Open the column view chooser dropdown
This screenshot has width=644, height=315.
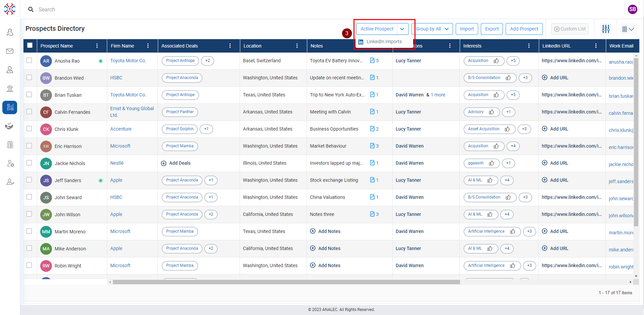pos(628,29)
